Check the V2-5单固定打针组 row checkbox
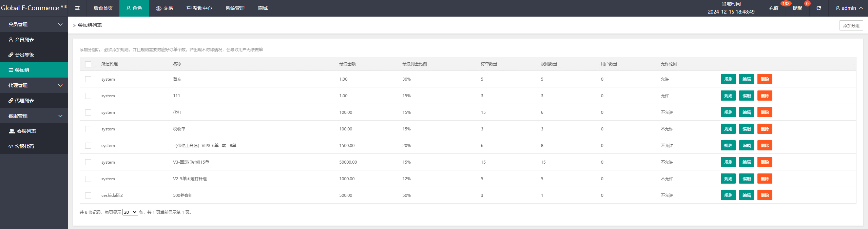The image size is (868, 229). (x=88, y=179)
